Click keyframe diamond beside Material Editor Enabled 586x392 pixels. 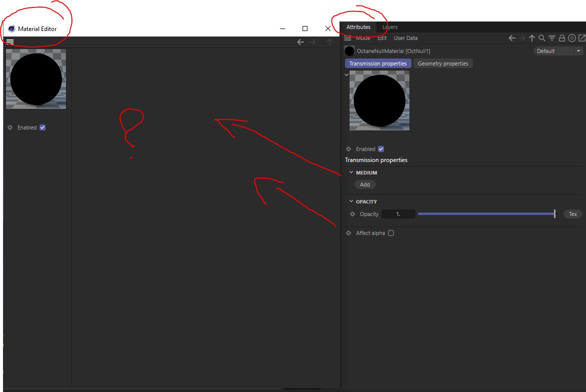click(10, 127)
